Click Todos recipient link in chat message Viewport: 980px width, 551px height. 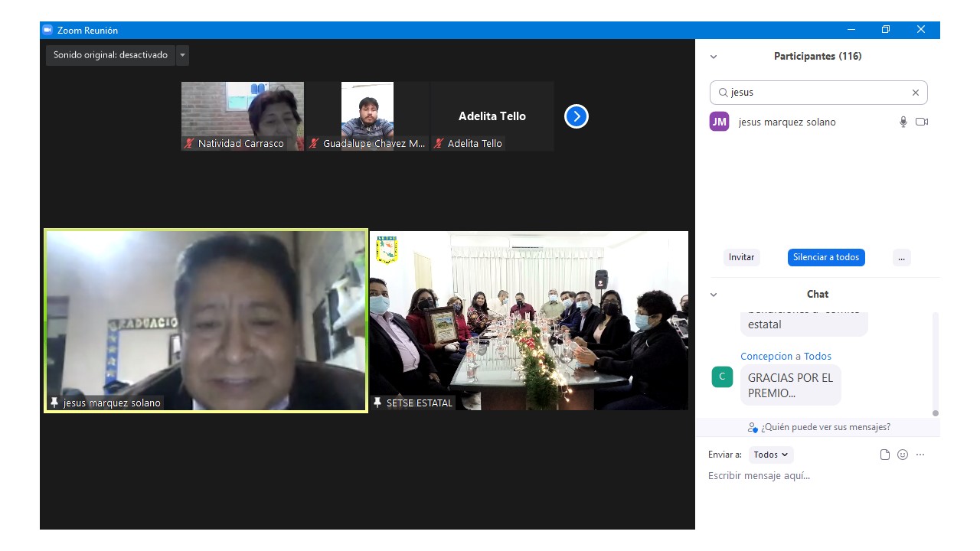818,356
